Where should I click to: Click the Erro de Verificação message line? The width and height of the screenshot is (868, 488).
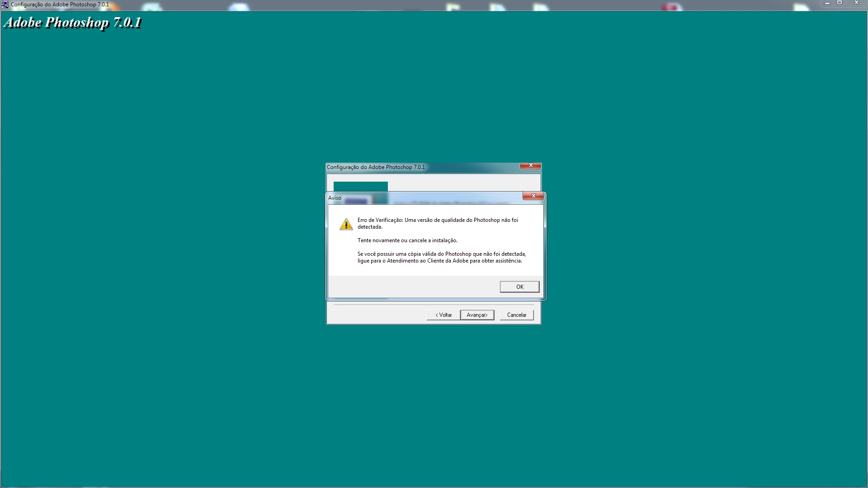click(x=437, y=220)
